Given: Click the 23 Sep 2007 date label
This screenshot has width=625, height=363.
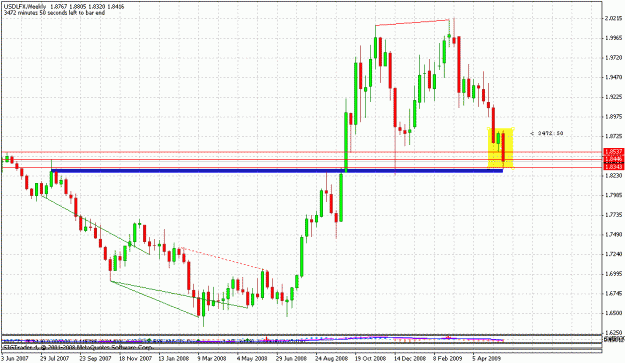Looking at the screenshot, I should [x=95, y=358].
